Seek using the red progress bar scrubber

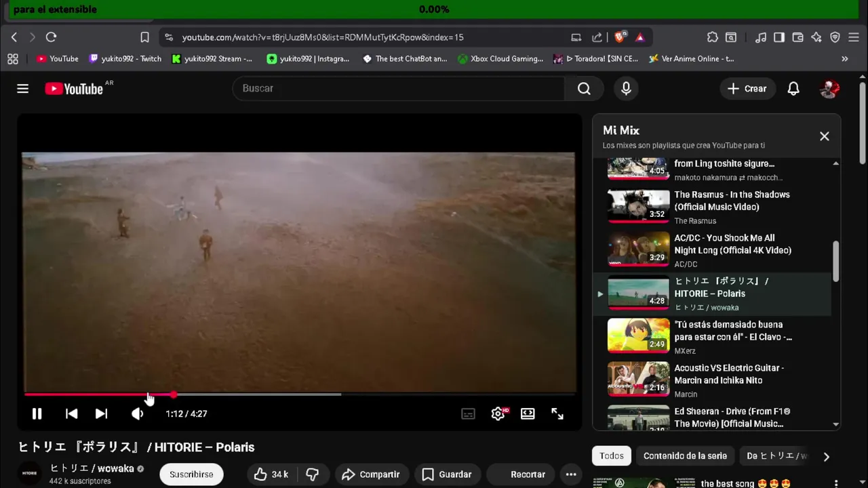pyautogui.click(x=174, y=394)
